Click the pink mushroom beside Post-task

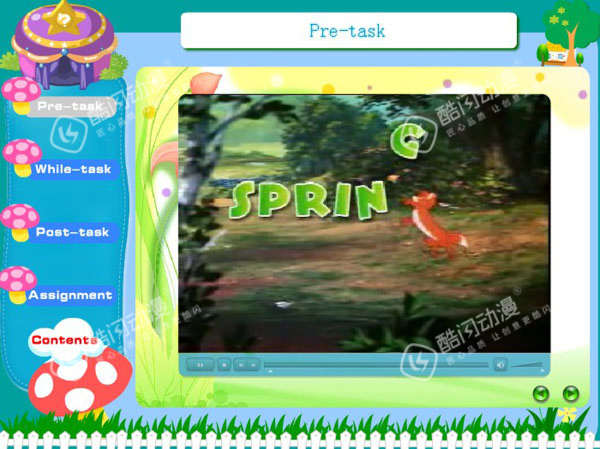point(20,222)
